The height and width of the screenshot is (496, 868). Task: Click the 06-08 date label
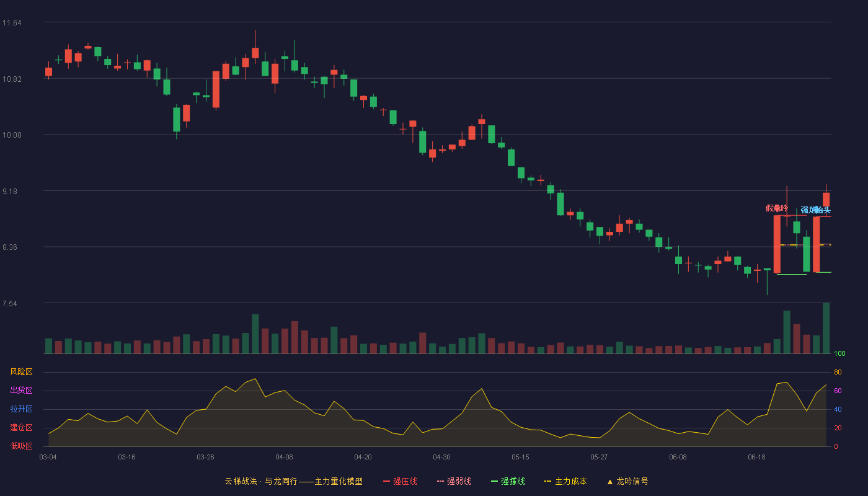(x=678, y=457)
